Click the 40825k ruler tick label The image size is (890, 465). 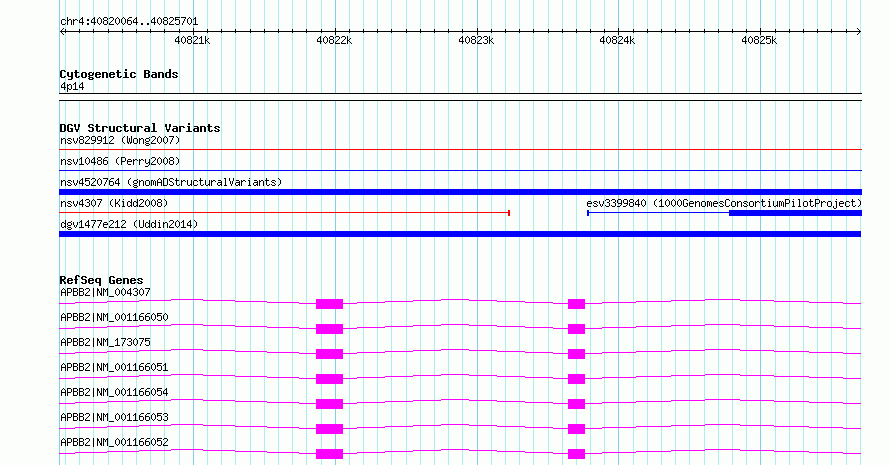tap(759, 40)
